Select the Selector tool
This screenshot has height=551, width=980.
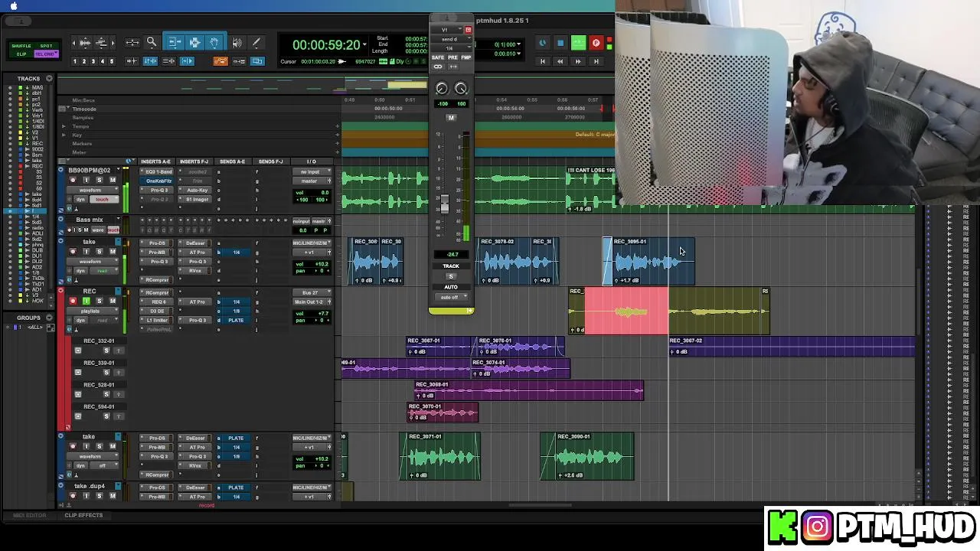pos(194,43)
